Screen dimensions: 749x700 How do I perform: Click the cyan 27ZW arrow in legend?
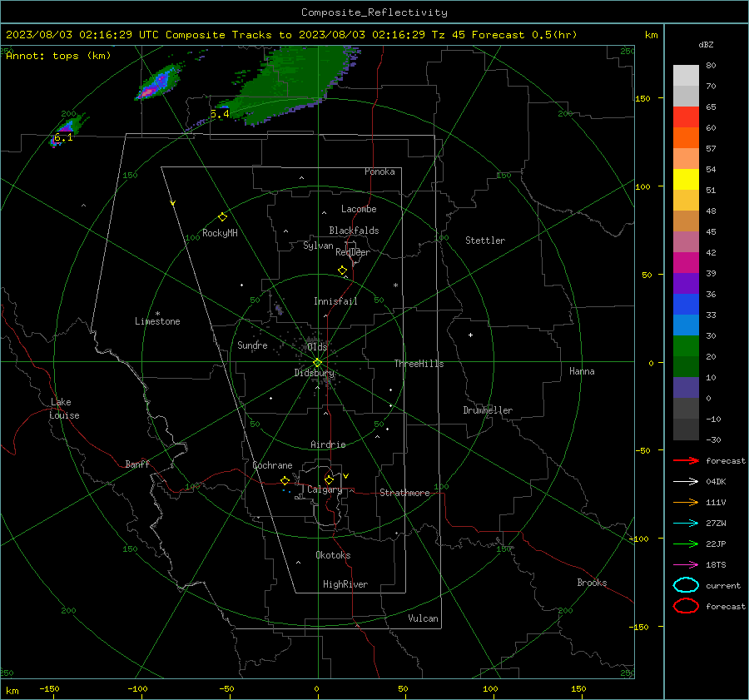pos(686,524)
